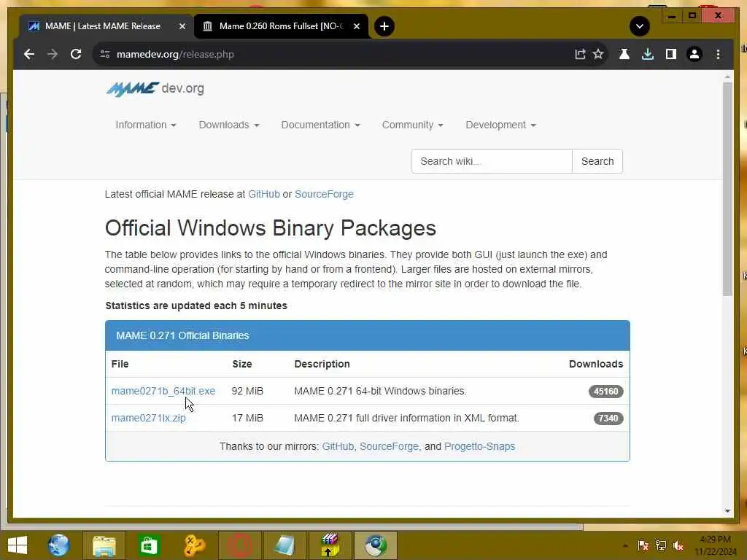This screenshot has height=560, width=747.
Task: Open the GitHub latest release link
Action: 264,194
